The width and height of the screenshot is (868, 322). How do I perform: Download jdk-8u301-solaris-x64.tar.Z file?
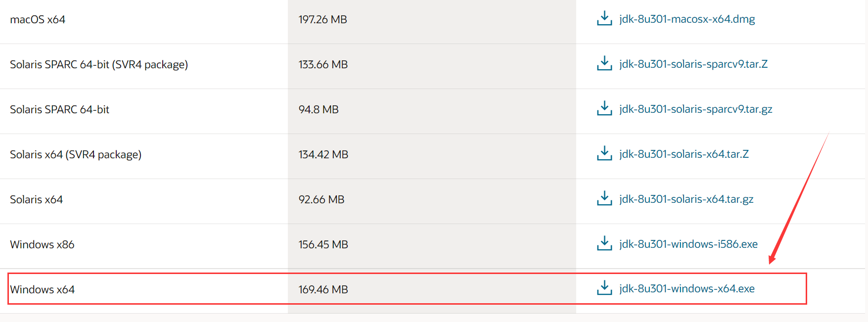684,154
